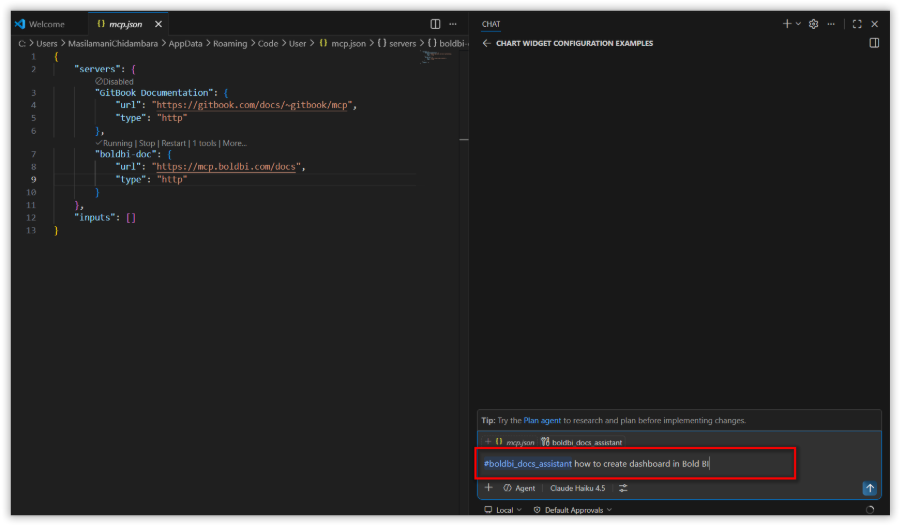Viewport: 901px width, 526px height.
Task: Send the chat message with arrow button
Action: click(x=869, y=488)
